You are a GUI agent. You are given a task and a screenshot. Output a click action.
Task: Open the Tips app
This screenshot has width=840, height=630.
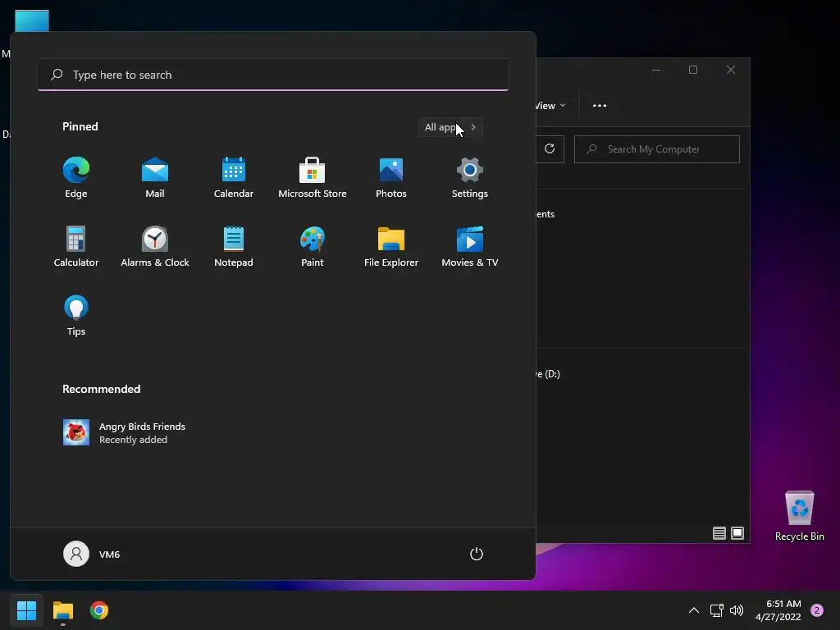76,316
